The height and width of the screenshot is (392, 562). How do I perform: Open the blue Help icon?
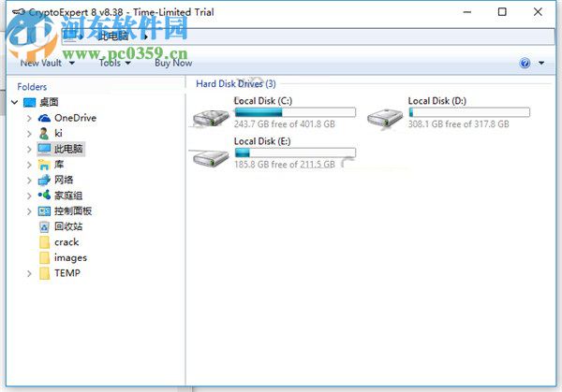(525, 63)
